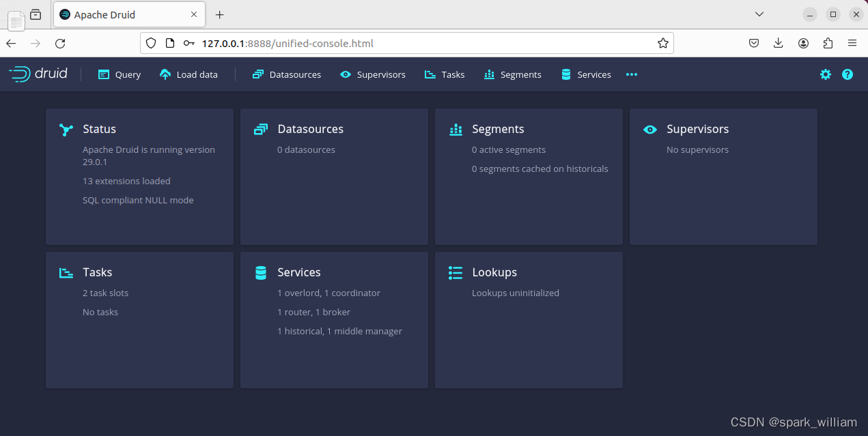Open the Status card title
Image resolution: width=868 pixels, height=436 pixels.
click(100, 129)
